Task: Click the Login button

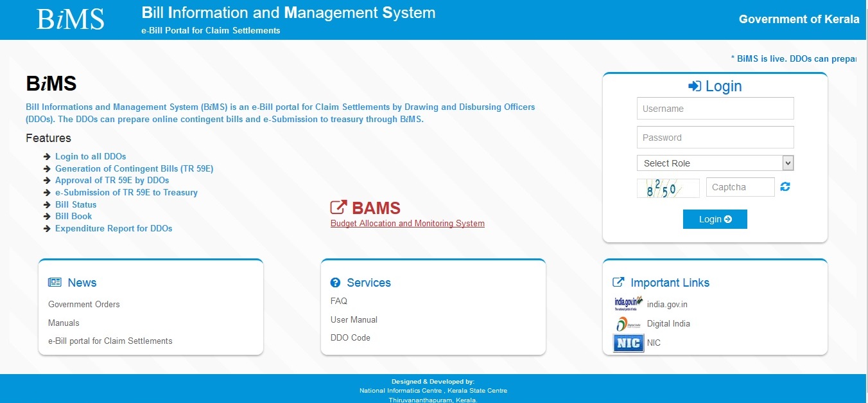Action: pyautogui.click(x=715, y=219)
